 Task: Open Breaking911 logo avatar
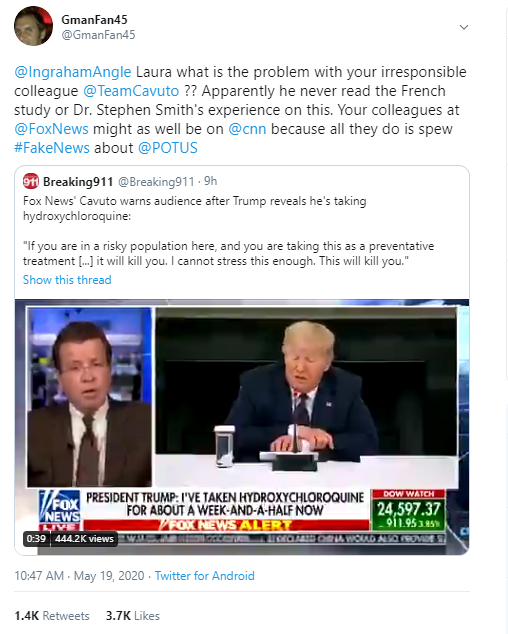pyautogui.click(x=31, y=181)
